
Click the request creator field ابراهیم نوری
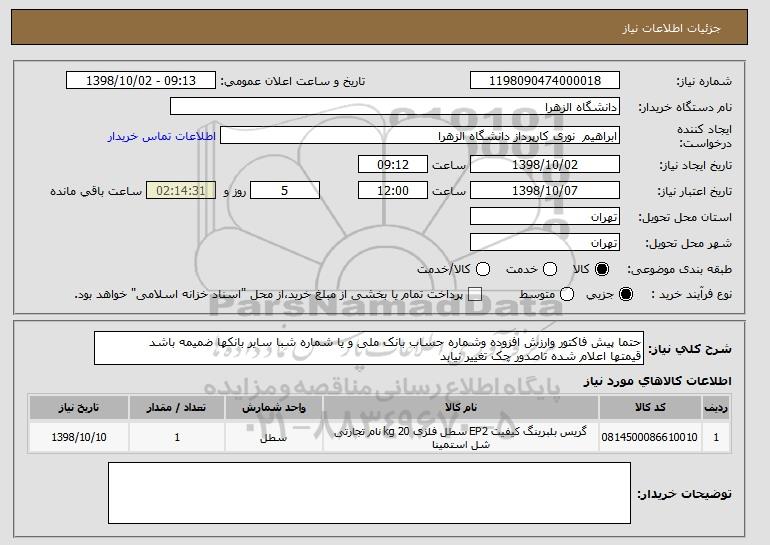(x=420, y=136)
